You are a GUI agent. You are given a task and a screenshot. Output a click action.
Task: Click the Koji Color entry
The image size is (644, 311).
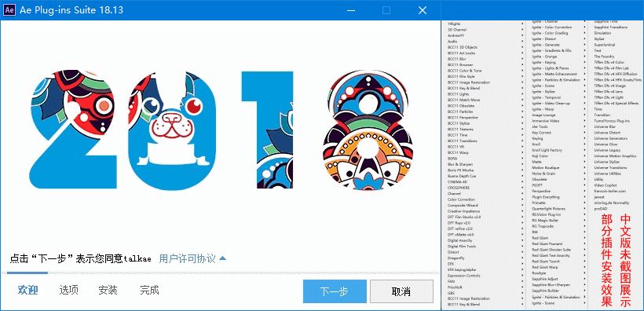pyautogui.click(x=540, y=156)
